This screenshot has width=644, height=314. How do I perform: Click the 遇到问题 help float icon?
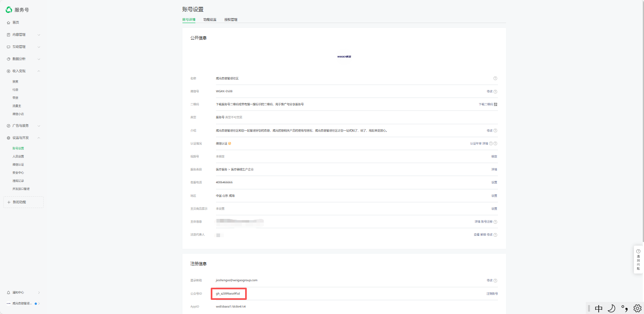coord(638,251)
